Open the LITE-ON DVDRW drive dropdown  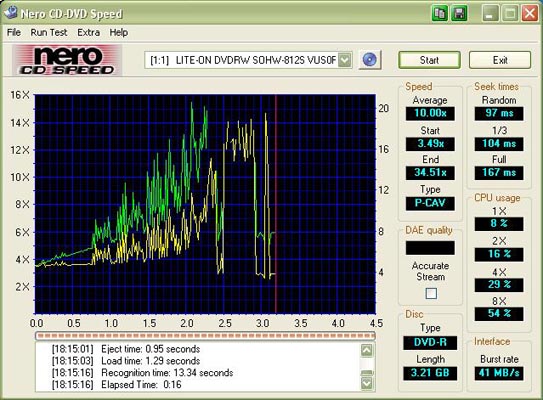pos(345,60)
